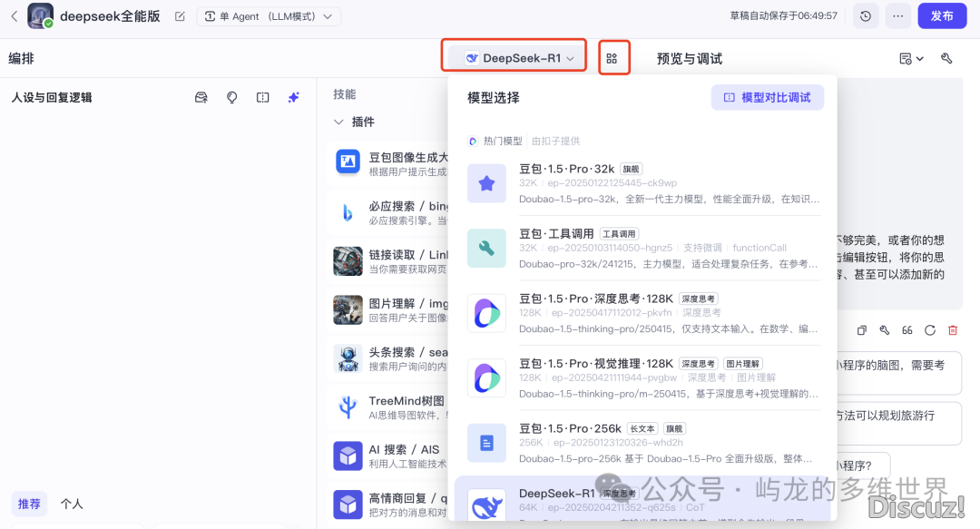Click the inbox-style prompt library icon

(201, 98)
